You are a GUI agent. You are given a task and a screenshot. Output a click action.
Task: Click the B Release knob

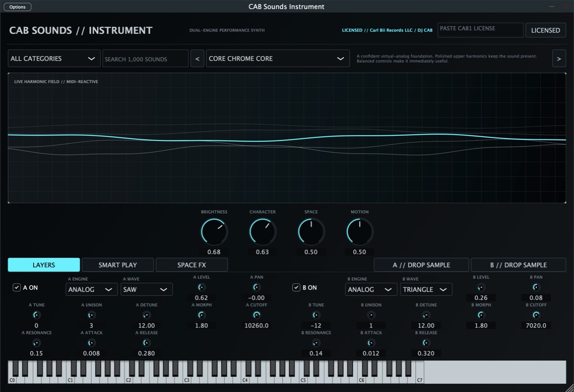426,343
